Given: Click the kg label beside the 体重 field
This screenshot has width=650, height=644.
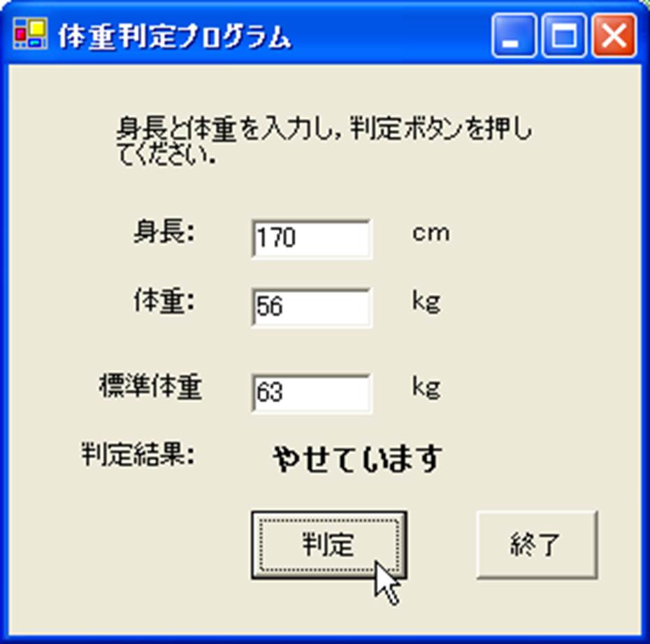Looking at the screenshot, I should pos(426,302).
